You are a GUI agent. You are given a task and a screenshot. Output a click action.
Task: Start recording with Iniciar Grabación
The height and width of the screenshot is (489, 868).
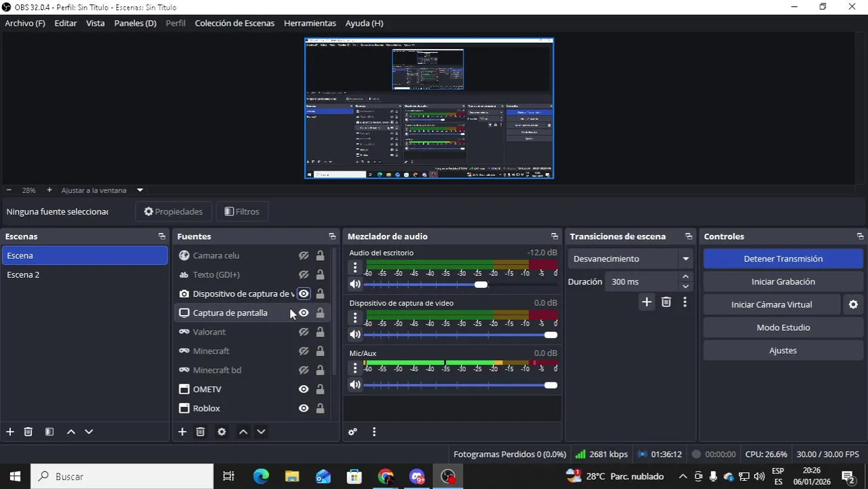point(783,282)
